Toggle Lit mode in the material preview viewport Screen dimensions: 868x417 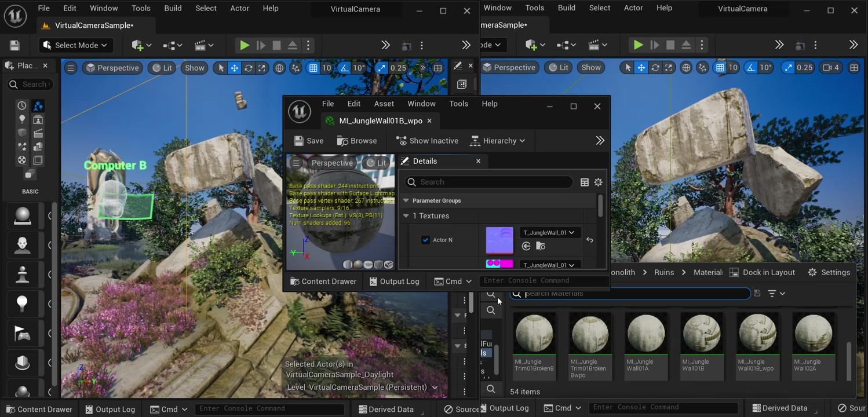(x=377, y=163)
